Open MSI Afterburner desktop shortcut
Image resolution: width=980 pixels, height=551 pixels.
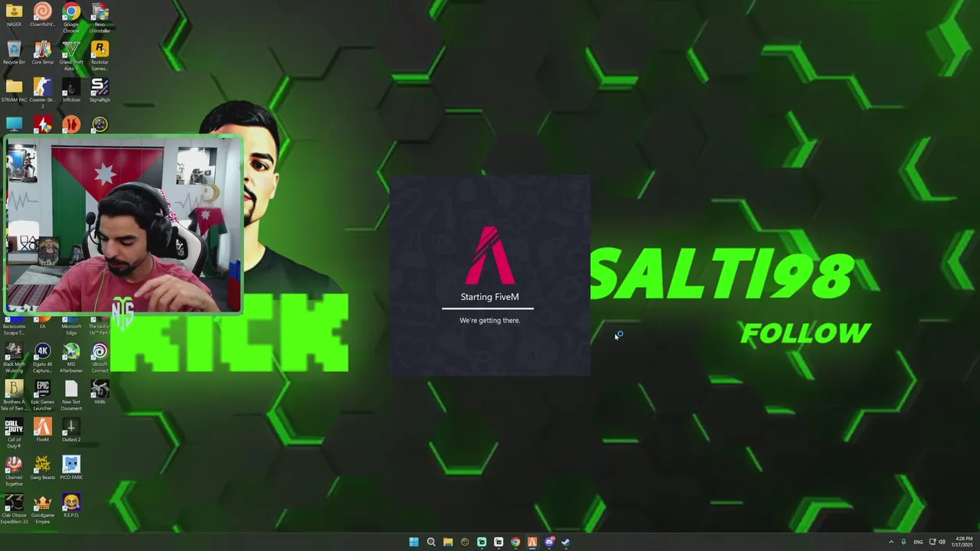point(71,357)
